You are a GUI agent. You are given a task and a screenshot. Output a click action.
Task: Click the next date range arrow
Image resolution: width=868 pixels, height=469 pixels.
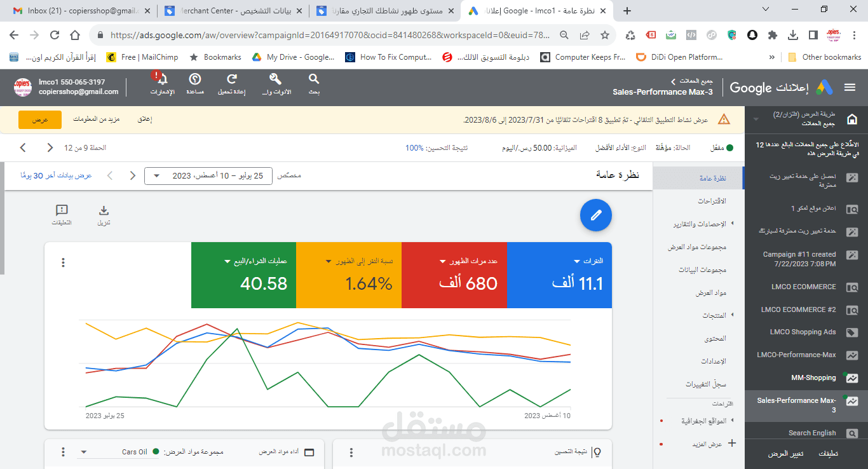pyautogui.click(x=133, y=175)
